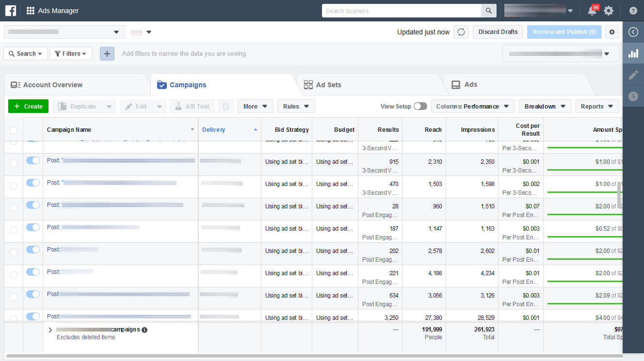Screen dimensions: 644x361
Task: Click the refresh data icon
Action: [x=461, y=32]
